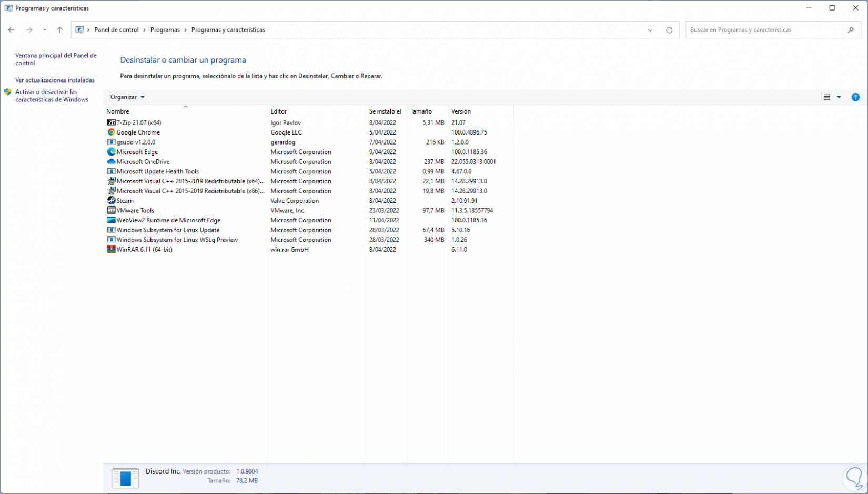Select Panel de control breadcrumb

point(116,30)
